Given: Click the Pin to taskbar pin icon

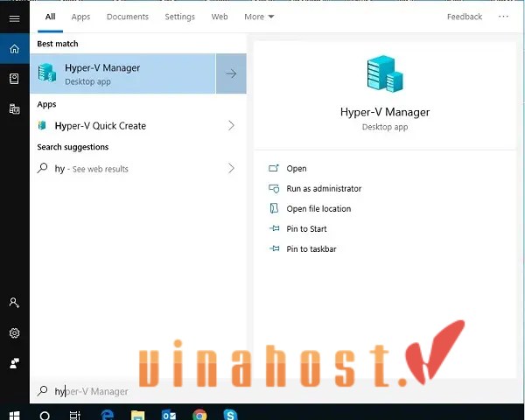Looking at the screenshot, I should coord(274,248).
